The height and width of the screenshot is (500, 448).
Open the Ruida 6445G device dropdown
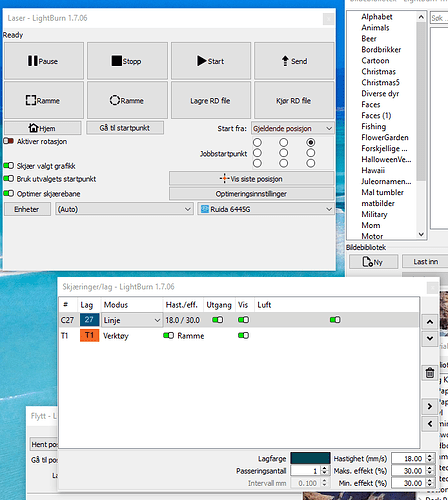266,209
